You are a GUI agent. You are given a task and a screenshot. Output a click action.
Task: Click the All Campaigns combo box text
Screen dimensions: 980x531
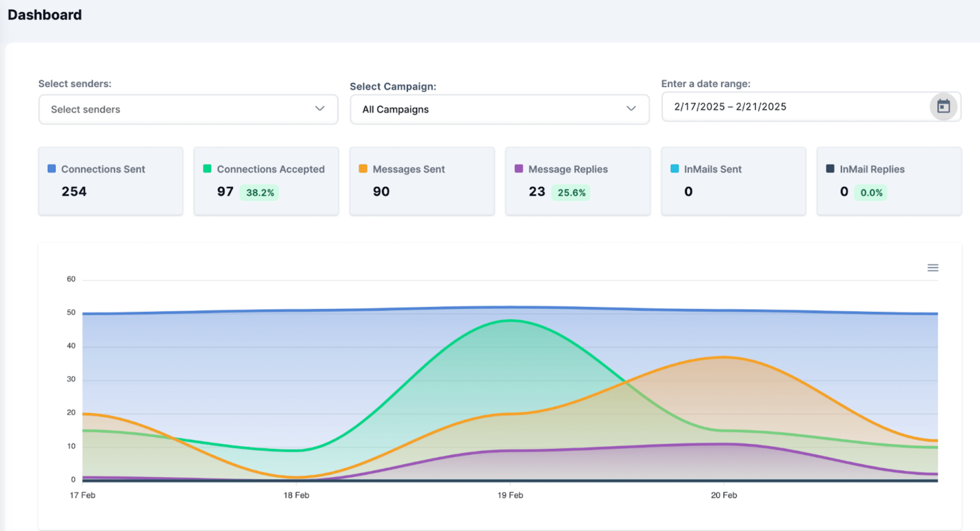395,109
